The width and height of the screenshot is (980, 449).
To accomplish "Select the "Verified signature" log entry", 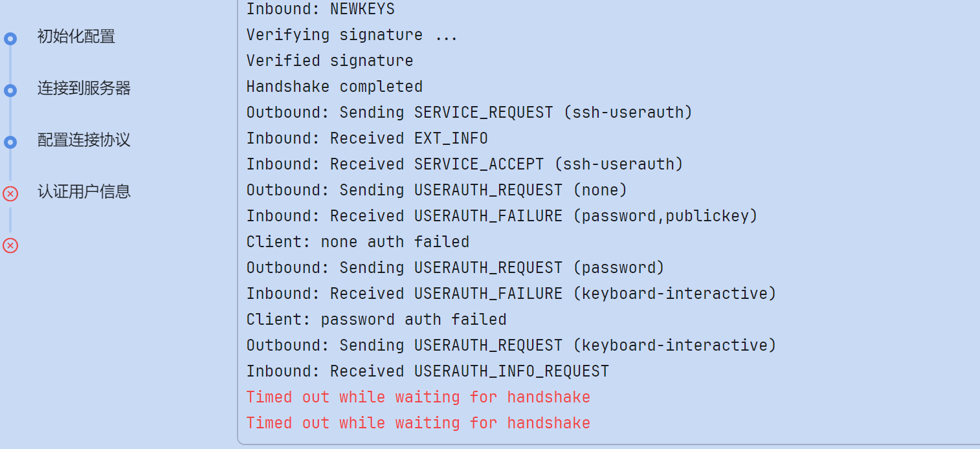I will tap(329, 61).
